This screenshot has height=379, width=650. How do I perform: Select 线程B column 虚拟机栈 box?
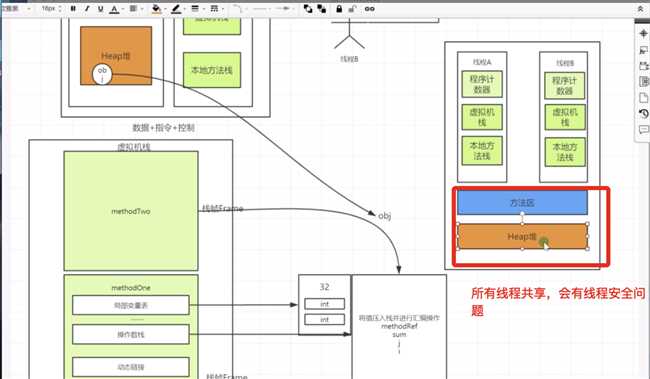[565, 117]
